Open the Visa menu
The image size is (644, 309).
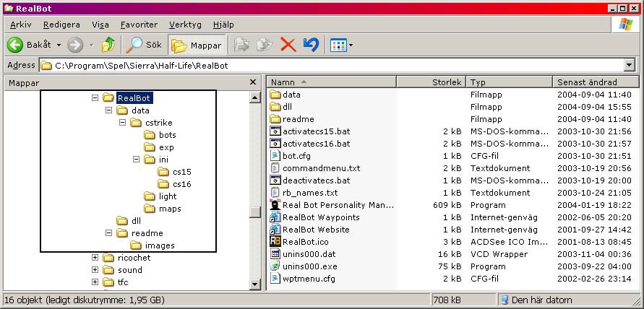point(100,25)
